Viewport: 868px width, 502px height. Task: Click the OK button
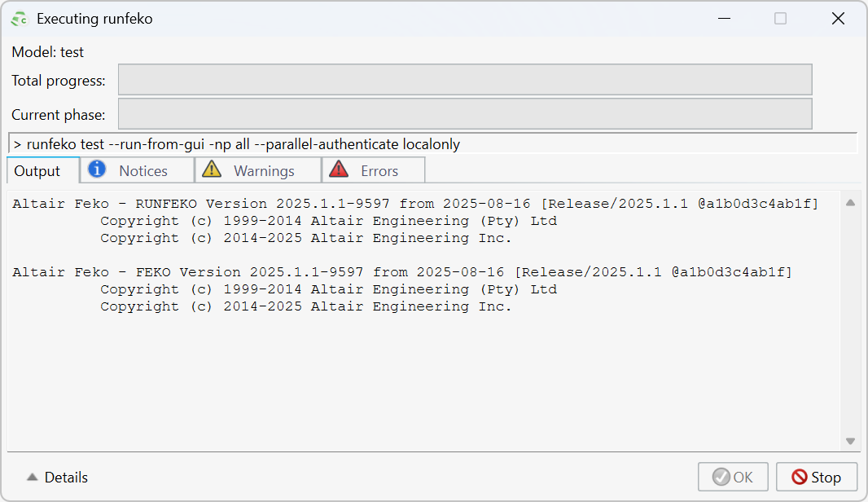pyautogui.click(x=733, y=477)
